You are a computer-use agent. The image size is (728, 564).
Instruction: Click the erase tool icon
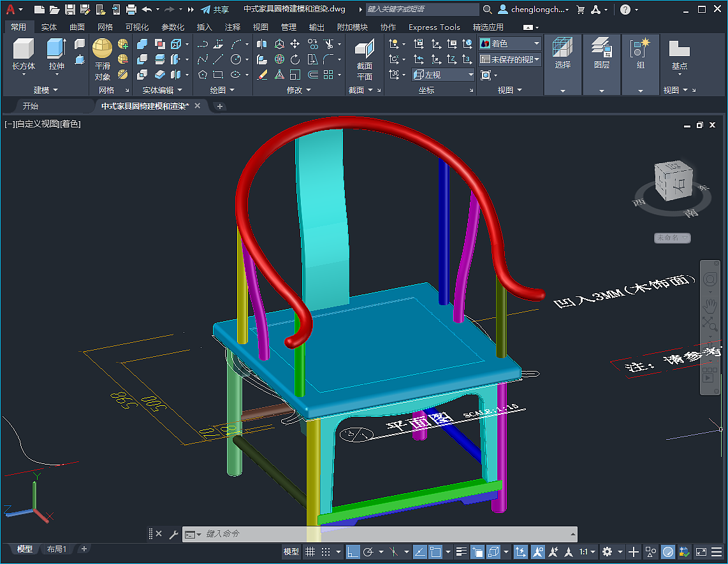[x=262, y=75]
